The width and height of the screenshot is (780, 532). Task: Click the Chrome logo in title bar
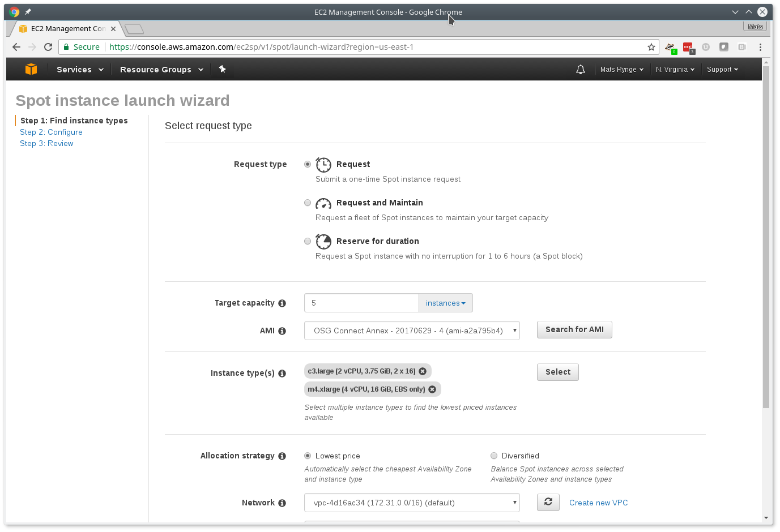point(14,12)
